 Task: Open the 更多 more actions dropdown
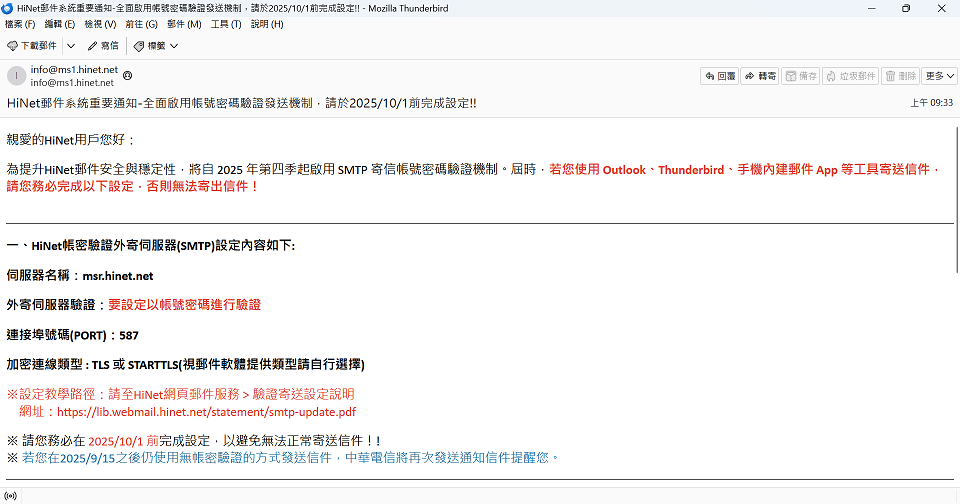pyautogui.click(x=940, y=76)
